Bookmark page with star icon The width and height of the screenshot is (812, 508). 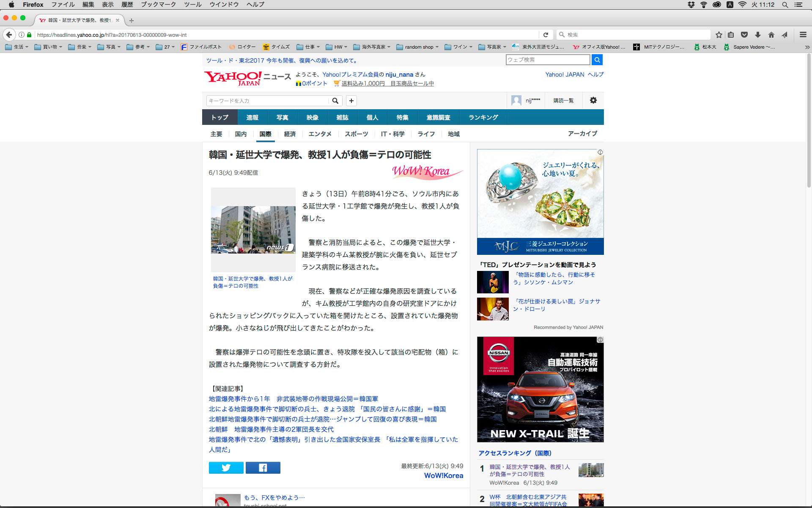(x=719, y=35)
